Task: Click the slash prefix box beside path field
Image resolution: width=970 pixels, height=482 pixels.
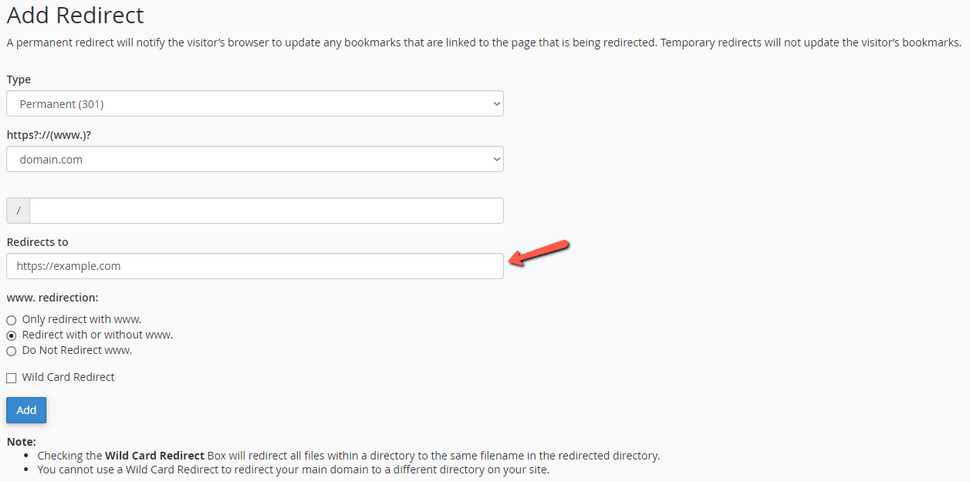Action: click(x=18, y=210)
